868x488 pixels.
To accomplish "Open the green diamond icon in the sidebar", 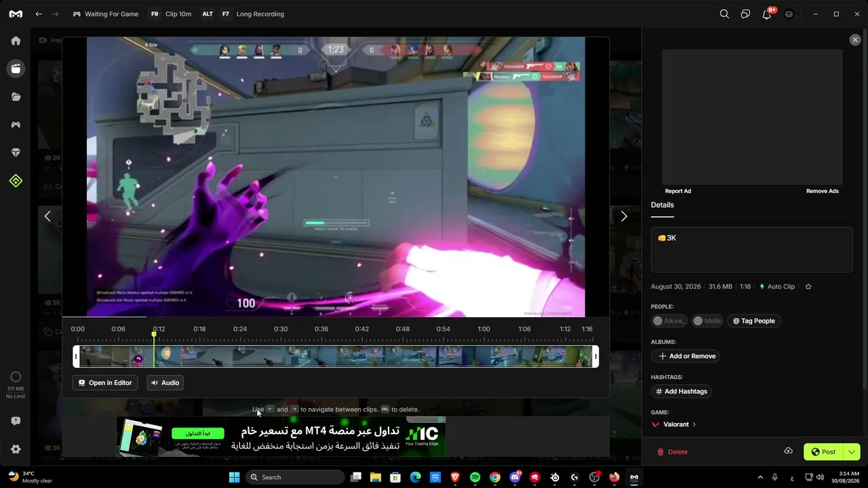I will click(x=16, y=181).
